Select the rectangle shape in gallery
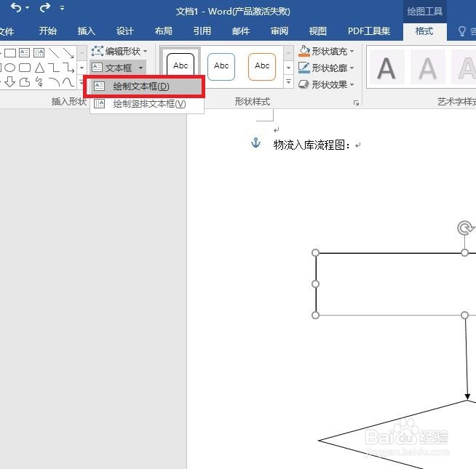476x469 pixels. pyautogui.click(x=10, y=53)
